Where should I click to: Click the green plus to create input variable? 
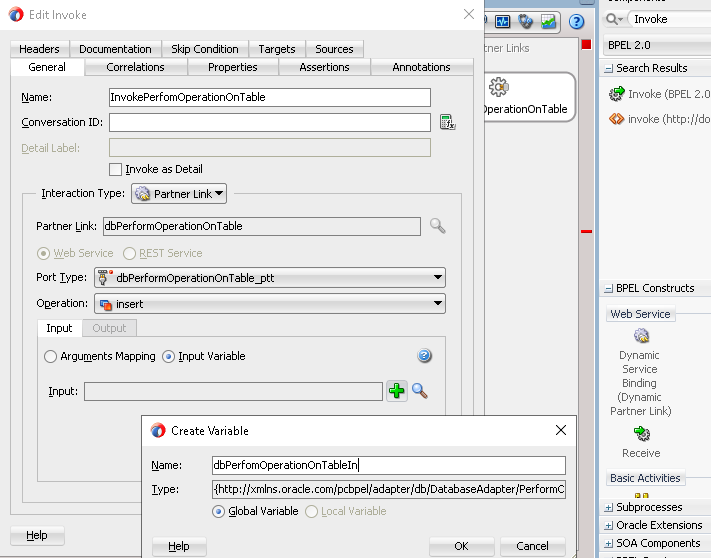[397, 391]
